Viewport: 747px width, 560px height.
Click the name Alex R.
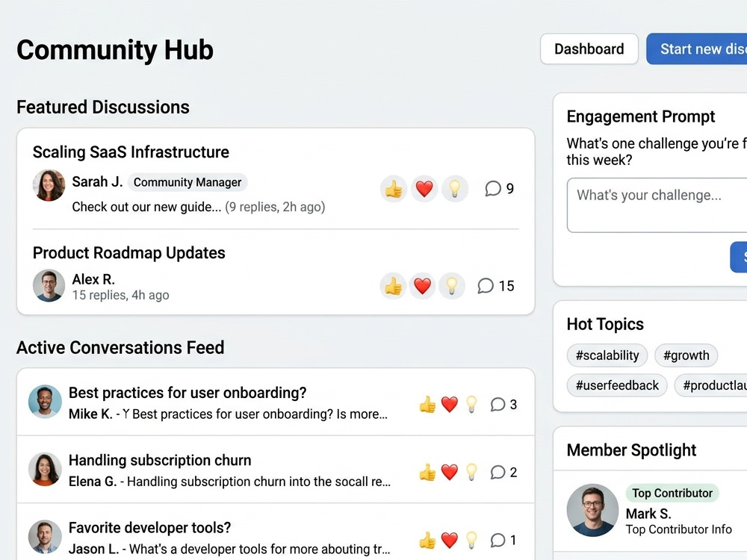[x=93, y=279]
